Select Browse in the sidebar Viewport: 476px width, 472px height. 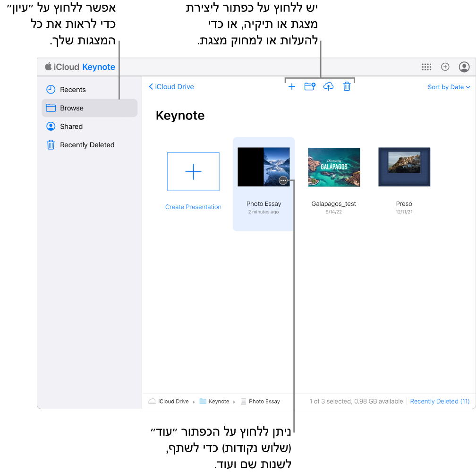tap(90, 108)
